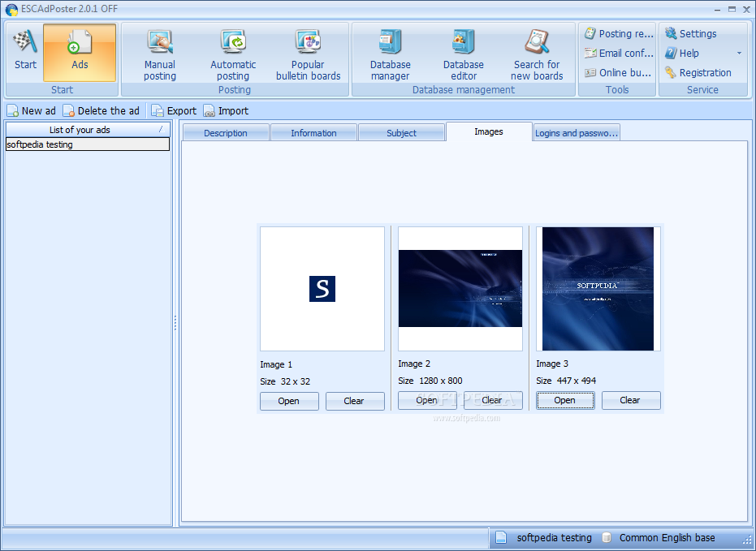756x551 pixels.
Task: Open the Database manager
Action: click(x=390, y=54)
